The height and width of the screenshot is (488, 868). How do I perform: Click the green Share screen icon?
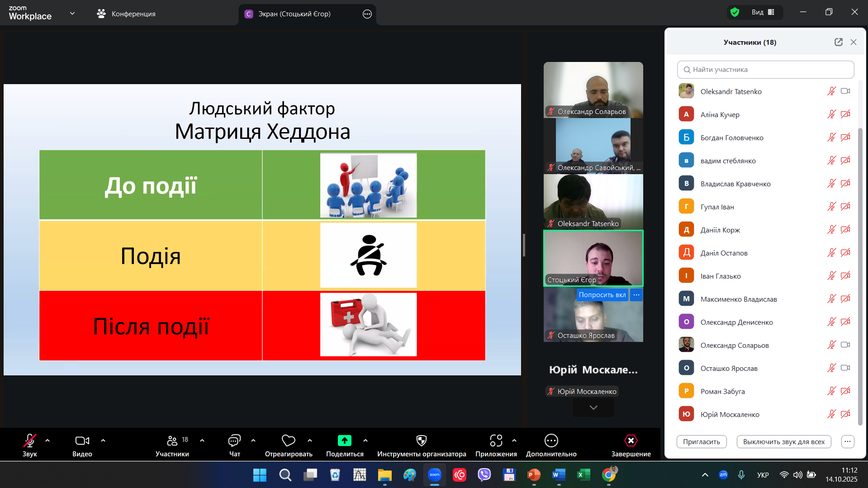point(344,441)
